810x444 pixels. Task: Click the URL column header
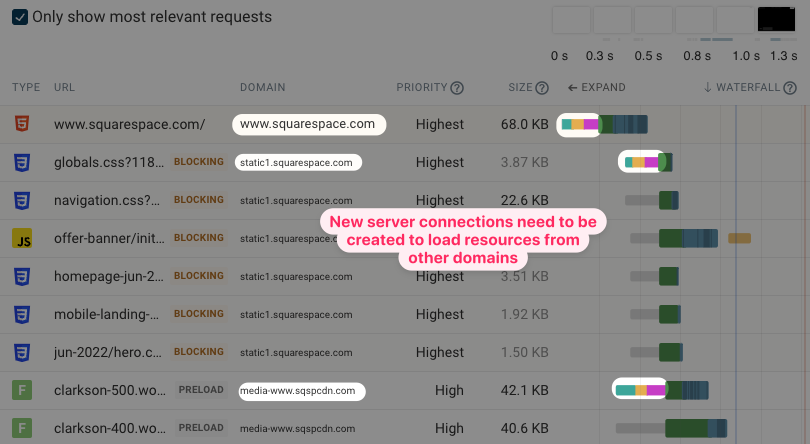pyautogui.click(x=64, y=87)
